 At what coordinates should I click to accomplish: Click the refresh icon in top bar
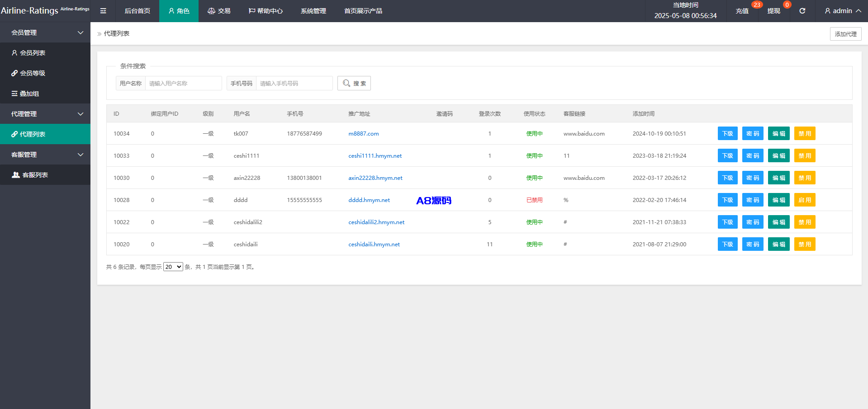802,11
